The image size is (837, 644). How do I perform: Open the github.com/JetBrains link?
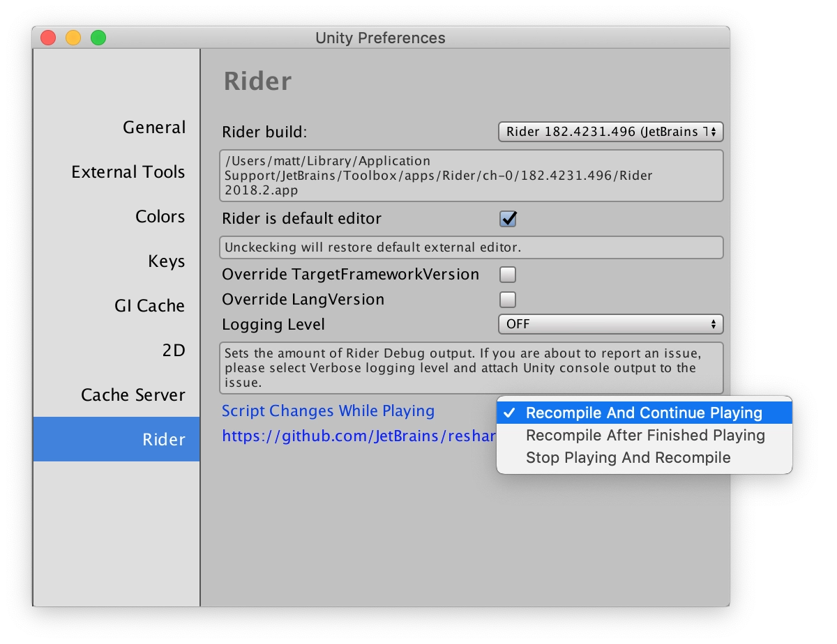(359, 436)
